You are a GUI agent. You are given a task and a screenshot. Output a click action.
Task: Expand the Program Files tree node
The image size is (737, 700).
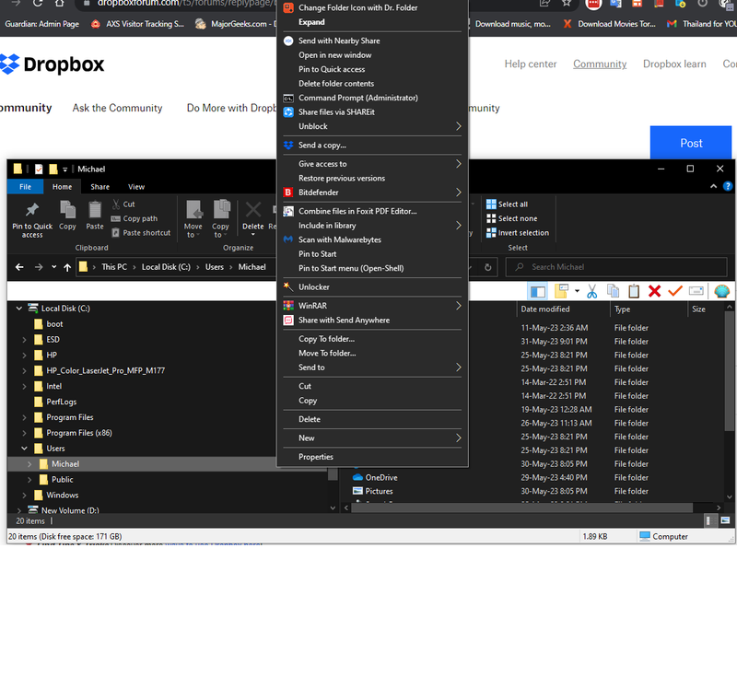coord(25,417)
